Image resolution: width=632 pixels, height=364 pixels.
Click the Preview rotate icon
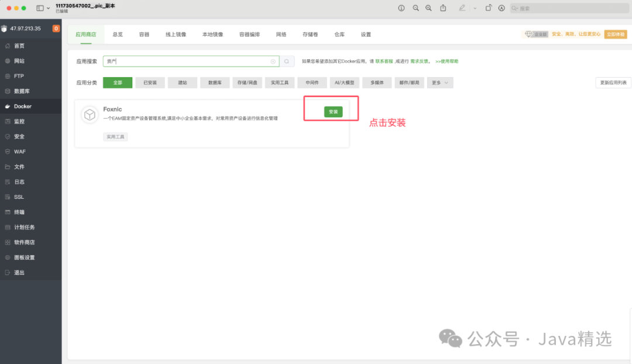point(488,8)
